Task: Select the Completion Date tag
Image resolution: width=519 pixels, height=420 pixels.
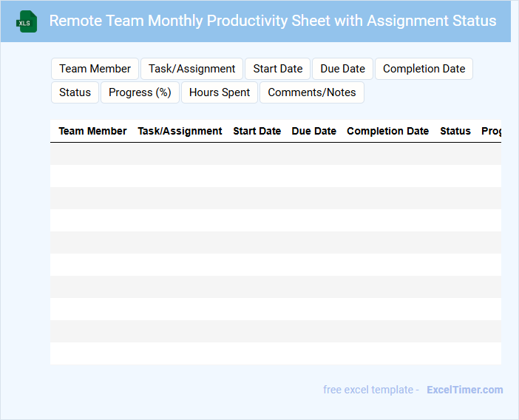Action: pyautogui.click(x=424, y=69)
